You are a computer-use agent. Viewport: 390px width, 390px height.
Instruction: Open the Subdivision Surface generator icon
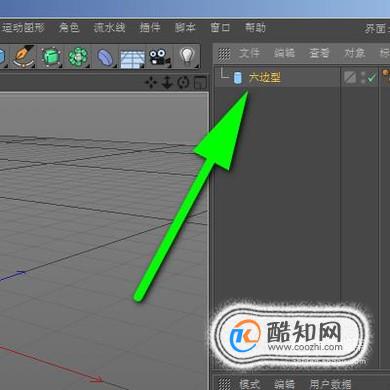(x=51, y=57)
